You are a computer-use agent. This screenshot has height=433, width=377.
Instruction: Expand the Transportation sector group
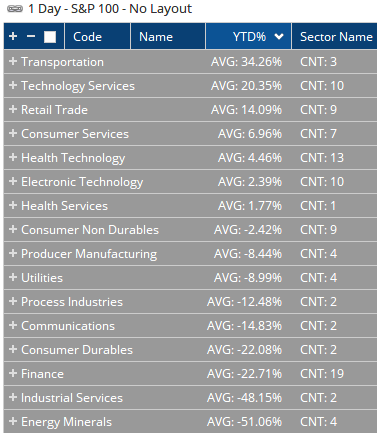(13, 61)
